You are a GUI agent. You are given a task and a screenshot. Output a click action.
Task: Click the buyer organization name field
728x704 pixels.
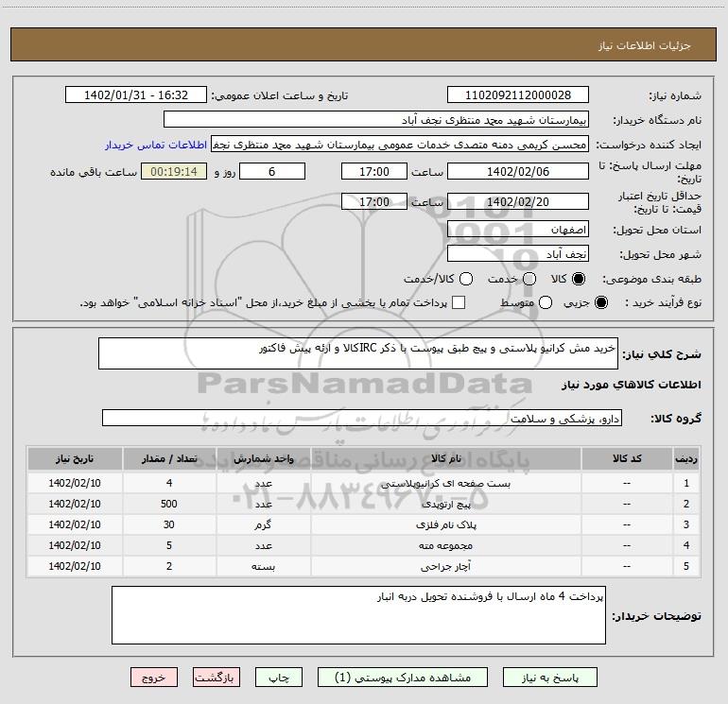[376, 120]
